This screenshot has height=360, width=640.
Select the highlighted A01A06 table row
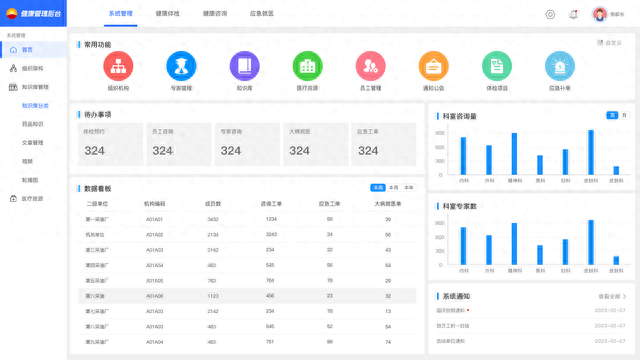247,296
